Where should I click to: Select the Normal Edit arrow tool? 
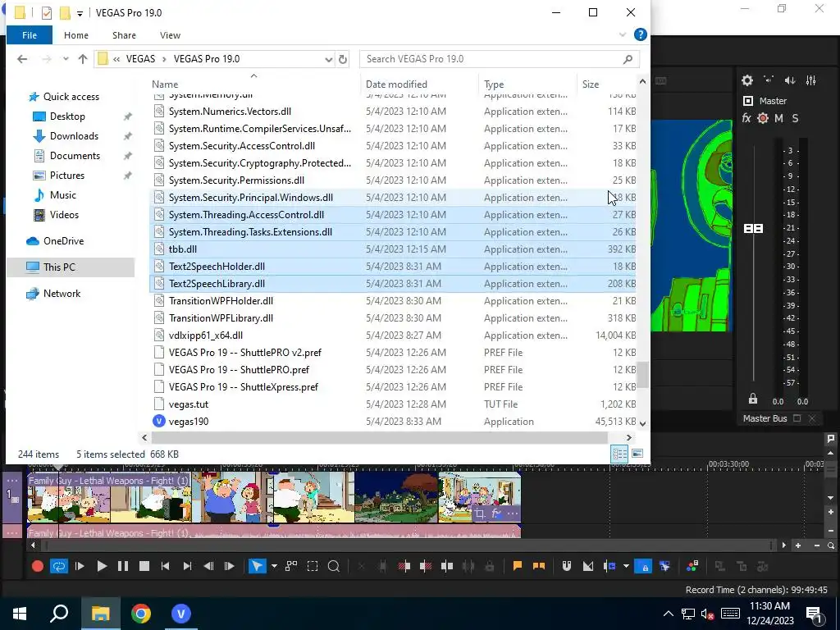point(257,566)
